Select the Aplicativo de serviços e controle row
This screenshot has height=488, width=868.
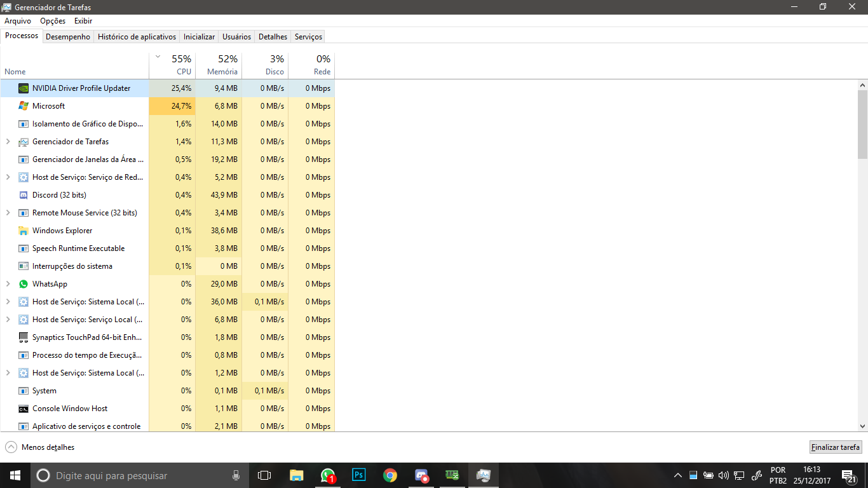pos(167,426)
